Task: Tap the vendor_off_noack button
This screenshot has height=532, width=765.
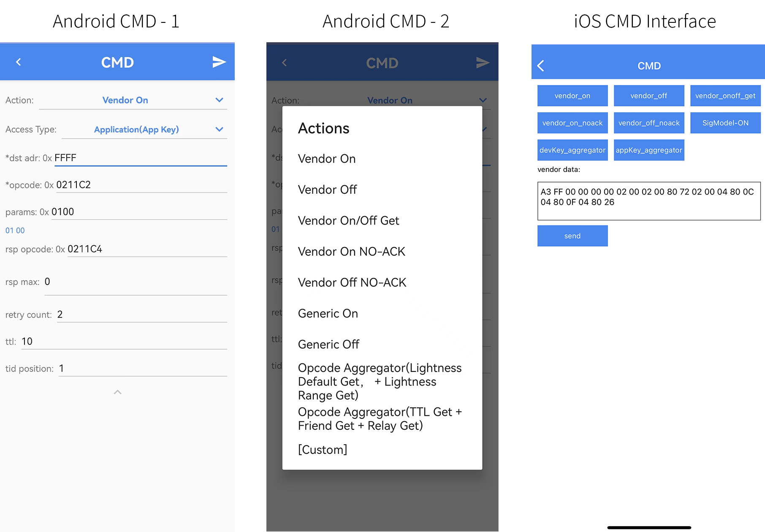Action: pos(649,123)
